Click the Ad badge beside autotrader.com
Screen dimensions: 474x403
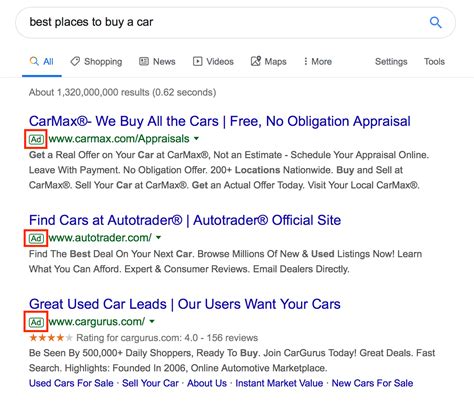36,238
